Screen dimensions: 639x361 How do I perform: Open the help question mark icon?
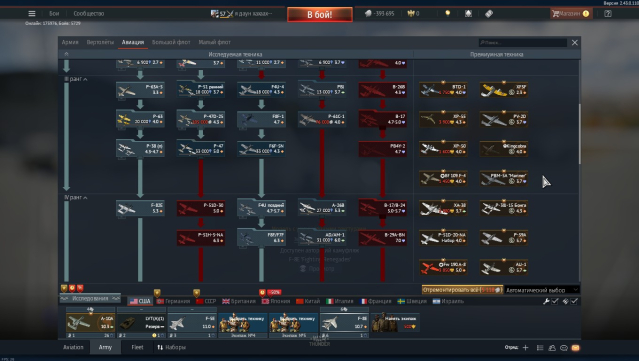point(608,13)
